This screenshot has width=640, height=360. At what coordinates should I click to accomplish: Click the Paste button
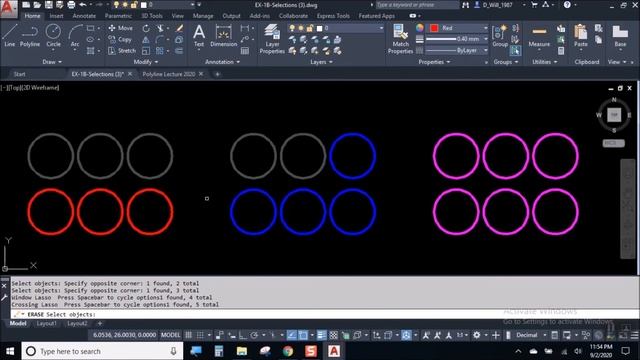pos(580,36)
